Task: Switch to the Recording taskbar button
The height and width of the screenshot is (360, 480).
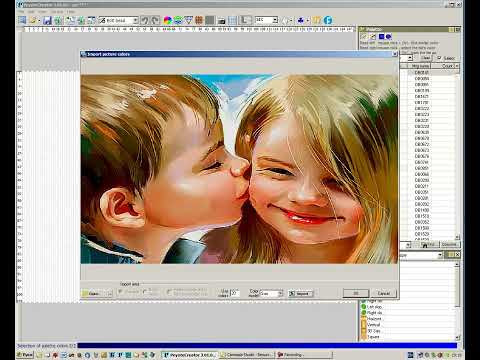Action: pyautogui.click(x=305, y=355)
